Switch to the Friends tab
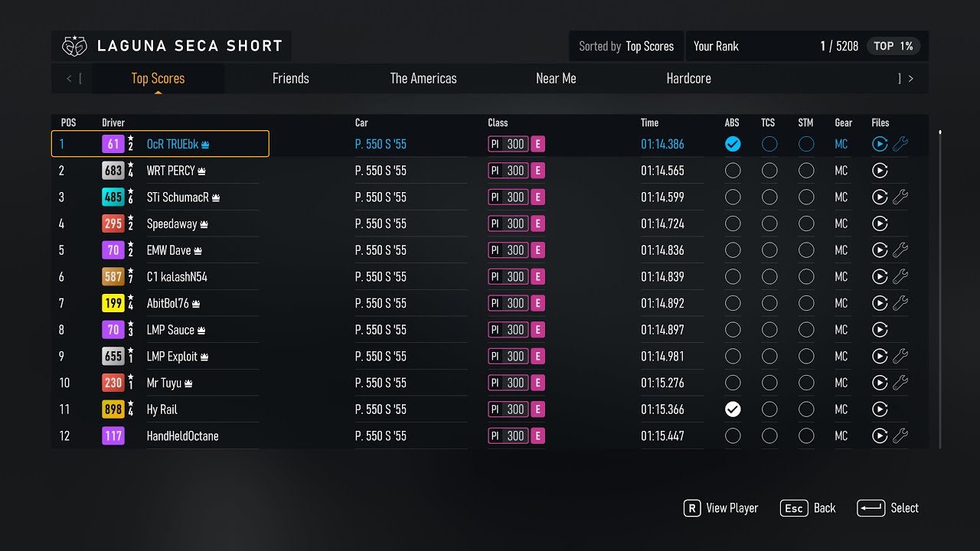This screenshot has width=980, height=551. [291, 78]
